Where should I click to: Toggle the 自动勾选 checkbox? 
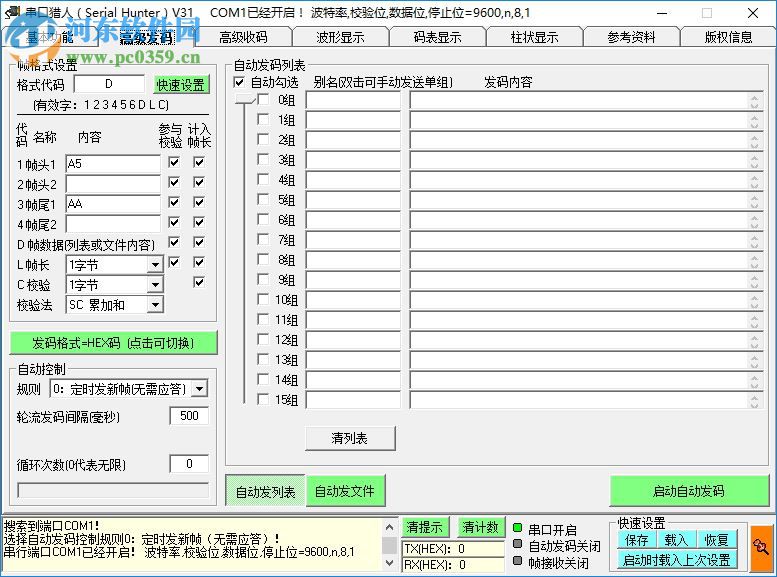click(x=239, y=82)
